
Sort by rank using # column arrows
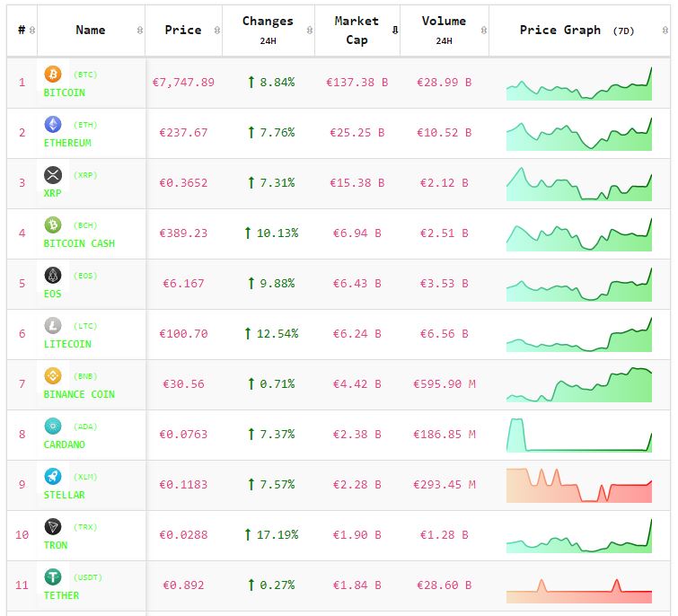32,31
